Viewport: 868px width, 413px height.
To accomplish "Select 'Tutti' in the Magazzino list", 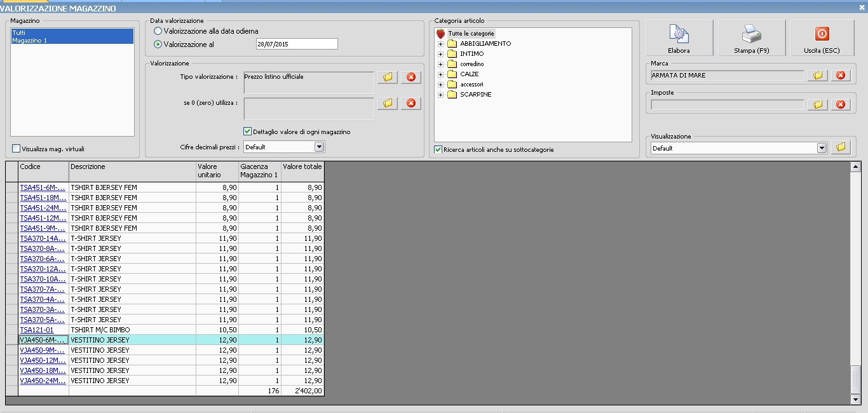I will 72,32.
